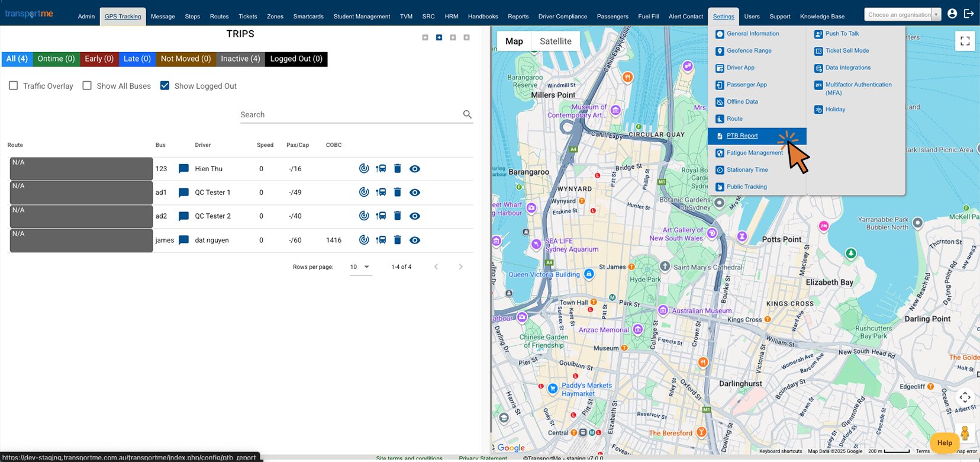Open the Driver Compliance menu
This screenshot has width=980, height=462.
(x=563, y=17)
